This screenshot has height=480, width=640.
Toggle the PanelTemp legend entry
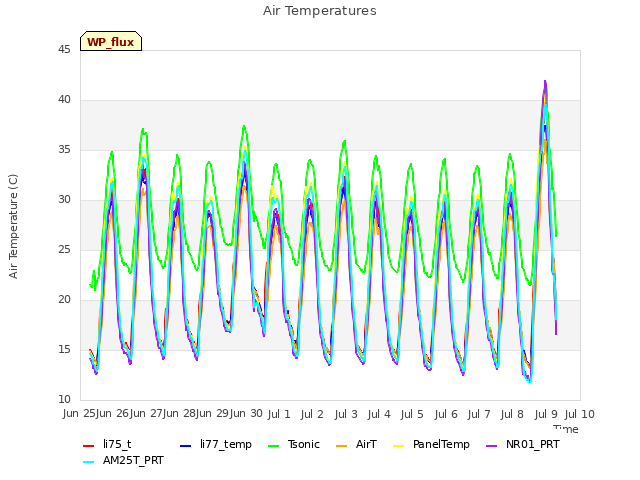coord(431,444)
